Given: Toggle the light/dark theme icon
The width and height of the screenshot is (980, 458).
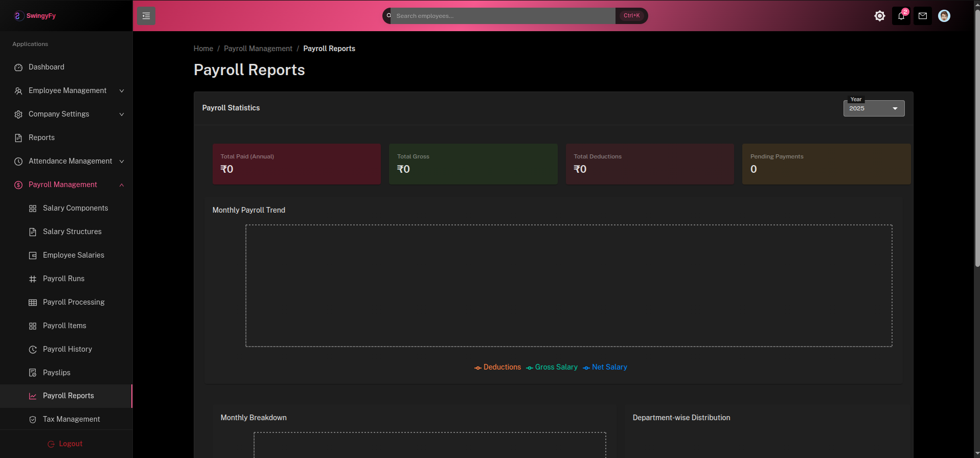Looking at the screenshot, I should point(879,16).
